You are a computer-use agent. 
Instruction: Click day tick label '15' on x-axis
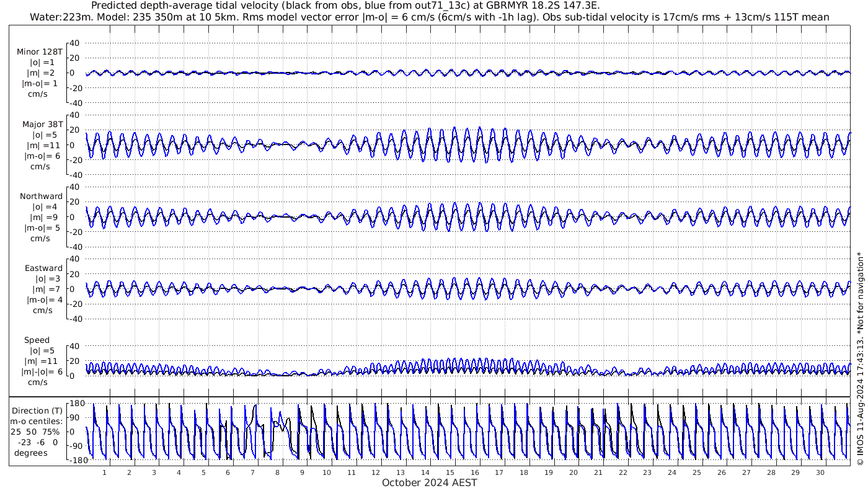(450, 472)
